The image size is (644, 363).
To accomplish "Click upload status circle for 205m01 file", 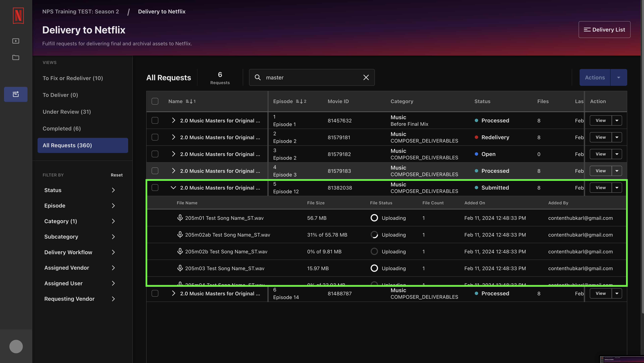I will click(374, 218).
